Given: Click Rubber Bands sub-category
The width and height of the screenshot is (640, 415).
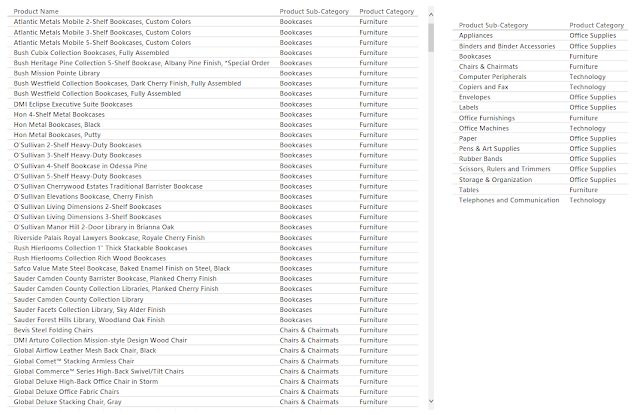Looking at the screenshot, I should pyautogui.click(x=480, y=159).
